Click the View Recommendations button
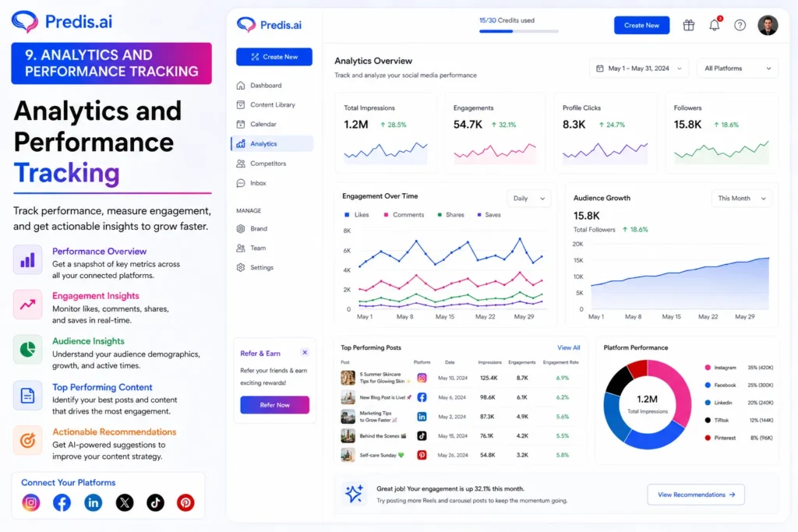Image resolution: width=798 pixels, height=532 pixels. [696, 495]
